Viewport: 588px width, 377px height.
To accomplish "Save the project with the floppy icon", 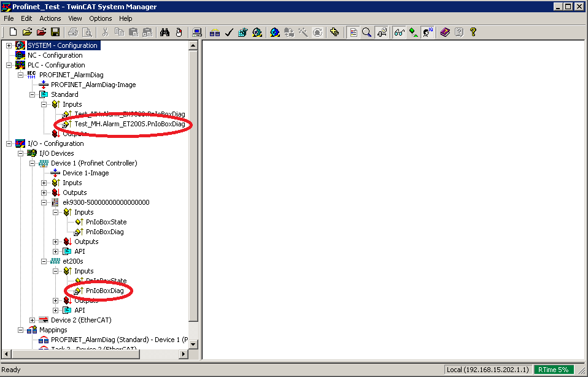I will pyautogui.click(x=55, y=32).
